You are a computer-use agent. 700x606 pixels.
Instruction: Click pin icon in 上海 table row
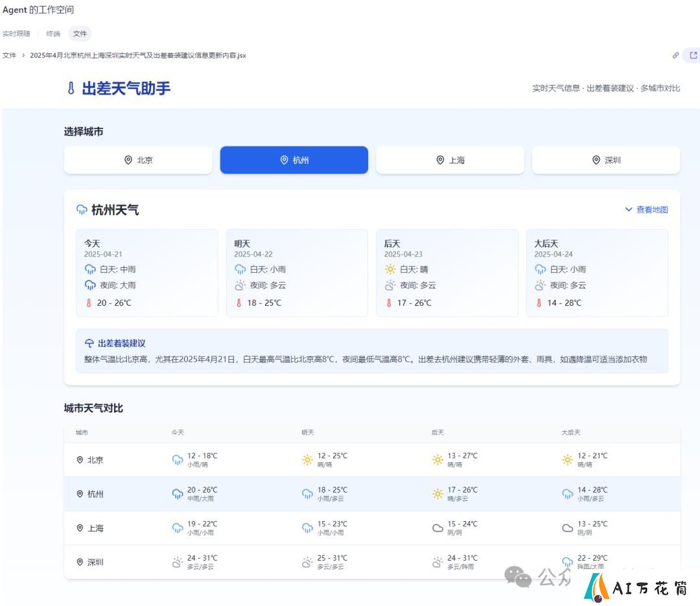point(80,528)
